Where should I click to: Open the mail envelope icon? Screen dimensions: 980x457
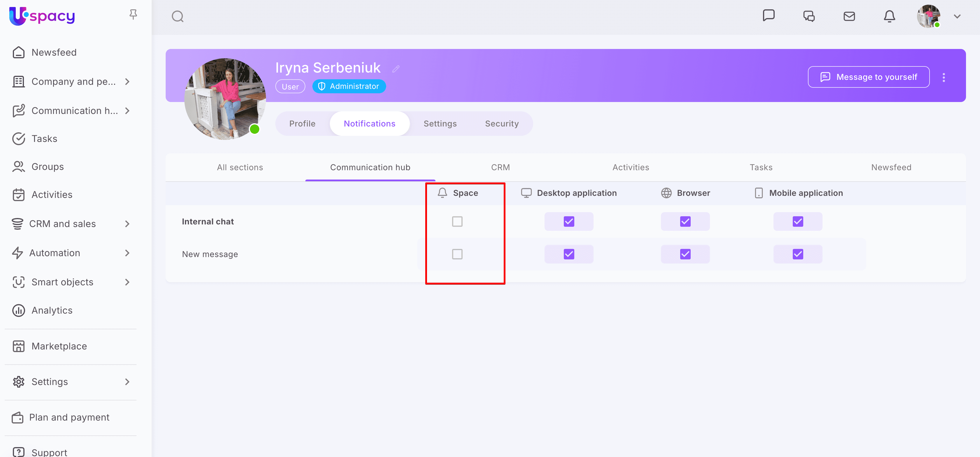(849, 16)
